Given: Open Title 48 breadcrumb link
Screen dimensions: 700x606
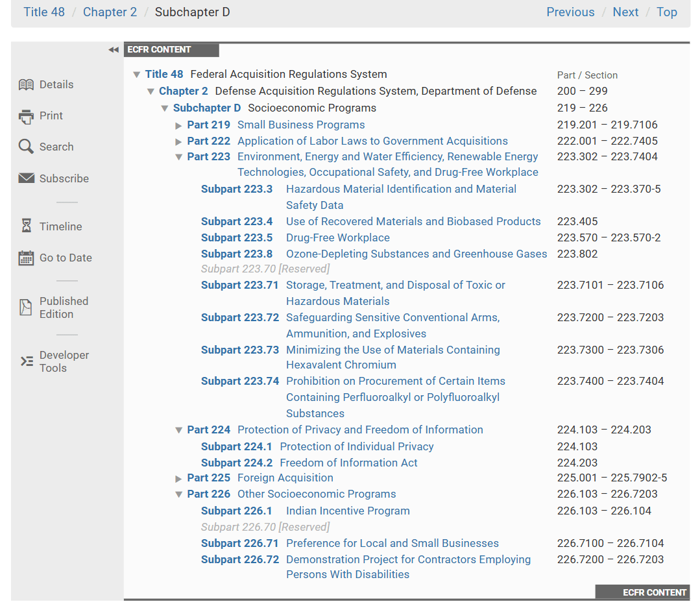Looking at the screenshot, I should click(44, 12).
